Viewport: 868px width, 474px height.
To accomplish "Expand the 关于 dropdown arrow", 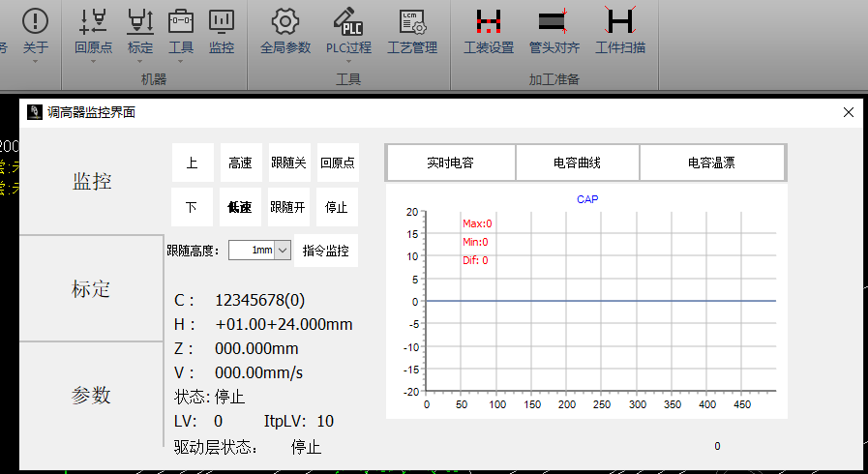I will pos(36,61).
